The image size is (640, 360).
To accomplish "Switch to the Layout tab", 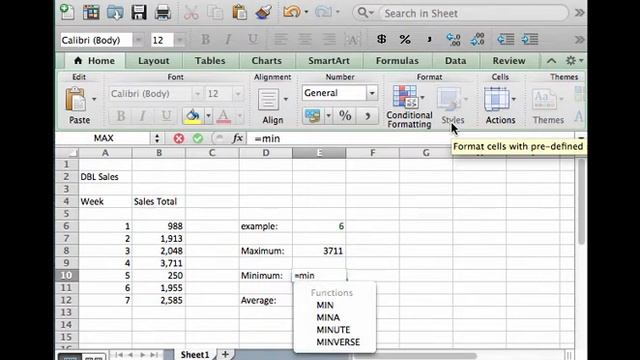I will [153, 61].
